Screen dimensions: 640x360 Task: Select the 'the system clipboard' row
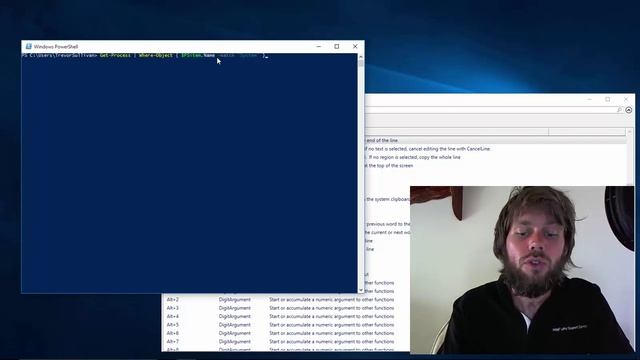tap(387, 199)
